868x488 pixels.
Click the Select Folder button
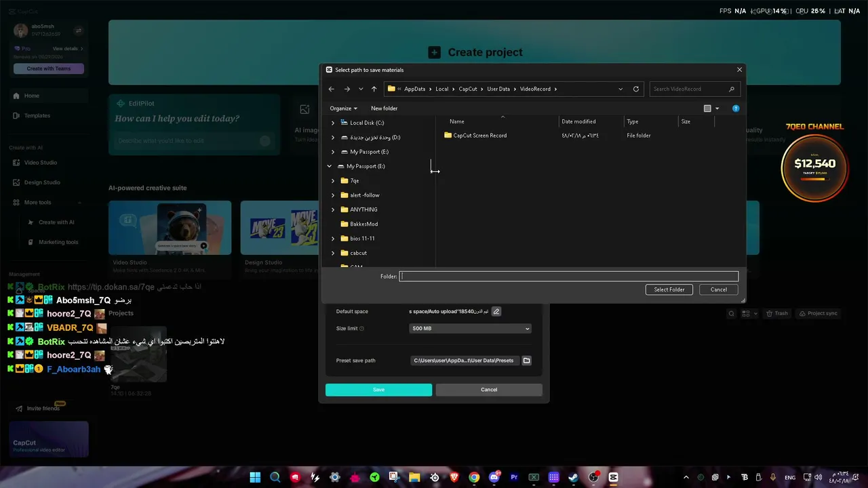click(669, 289)
